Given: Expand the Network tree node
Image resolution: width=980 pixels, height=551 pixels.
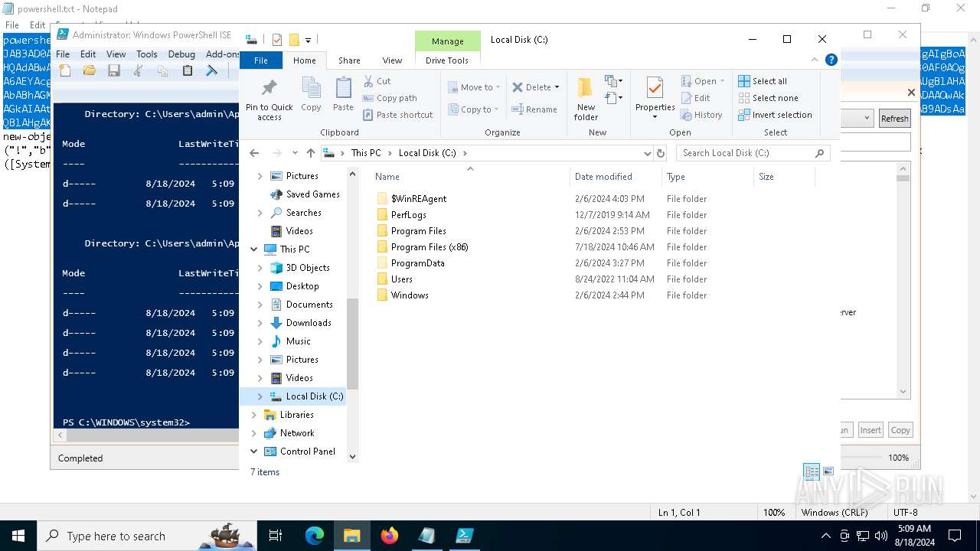Looking at the screenshot, I should click(x=254, y=433).
